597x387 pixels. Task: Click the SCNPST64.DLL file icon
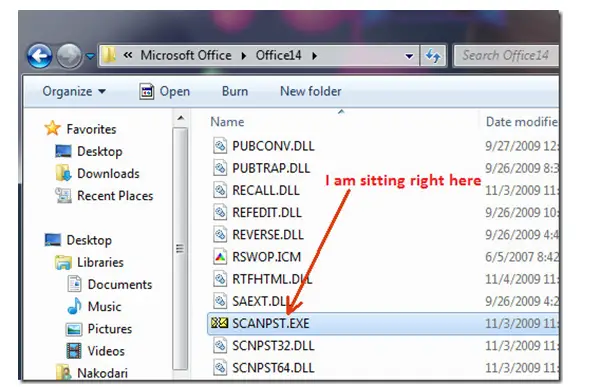coord(220,368)
